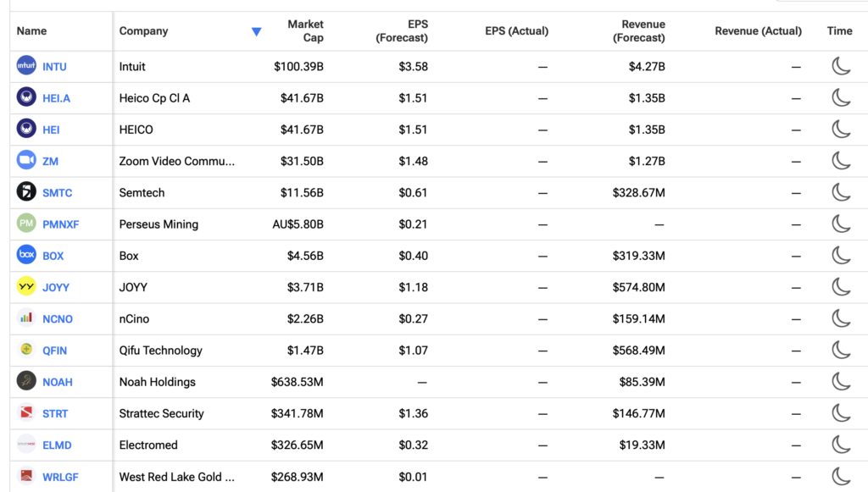Open the INTU ticker link

pos(54,67)
